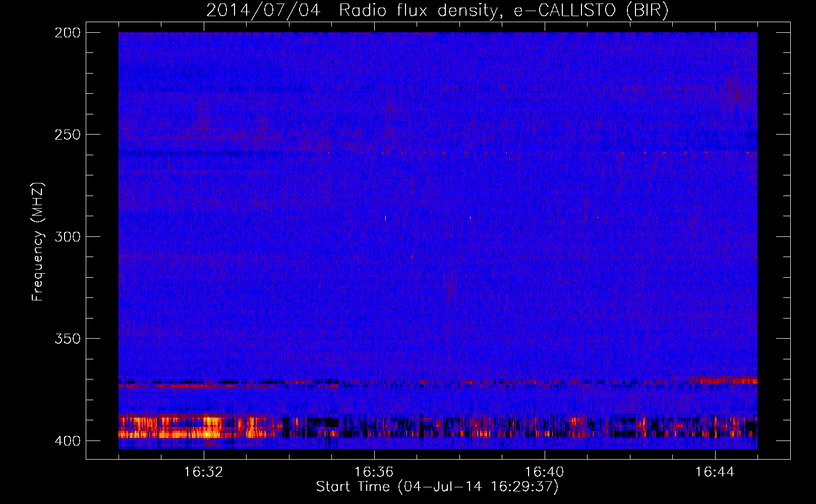
Task: Click the 16:32 time tick label
Action: click(x=204, y=472)
